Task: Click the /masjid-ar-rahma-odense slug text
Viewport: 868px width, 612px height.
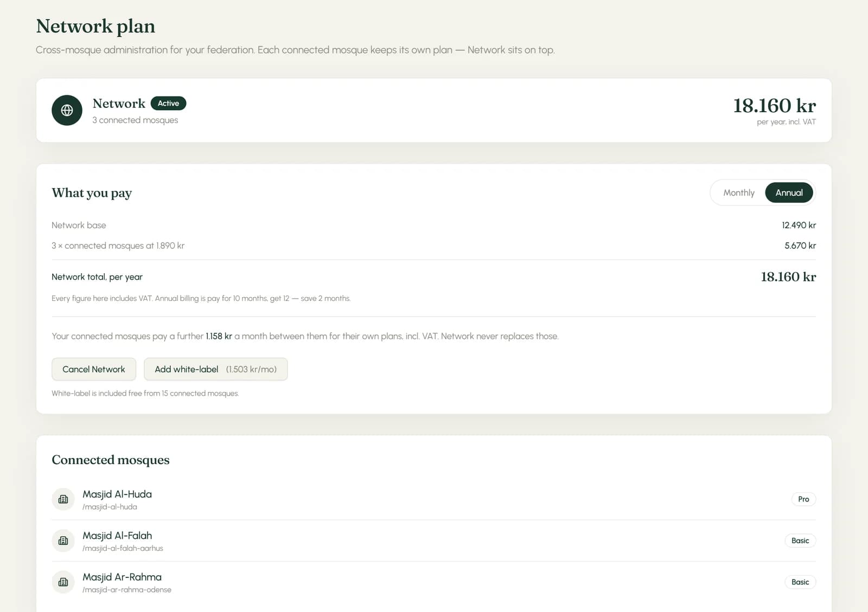Action: click(127, 590)
